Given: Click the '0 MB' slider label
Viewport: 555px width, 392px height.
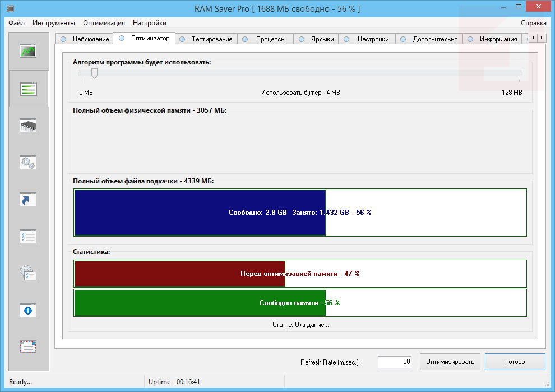Looking at the screenshot, I should click(86, 93).
